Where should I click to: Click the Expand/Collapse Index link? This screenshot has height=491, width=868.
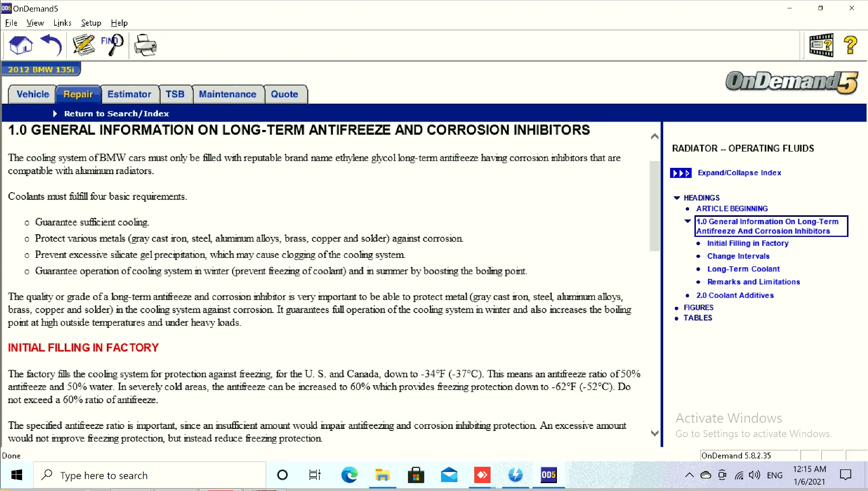pyautogui.click(x=740, y=173)
